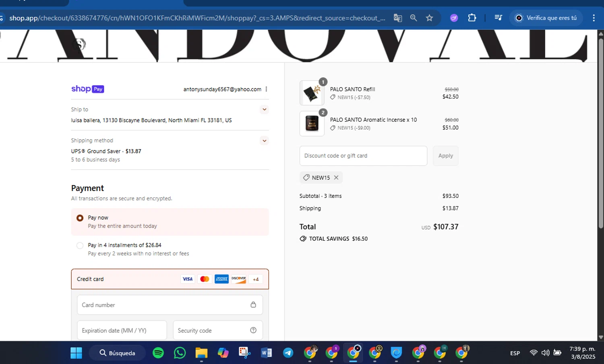Open the media control icon in toolbar
The width and height of the screenshot is (604, 364).
click(x=498, y=18)
